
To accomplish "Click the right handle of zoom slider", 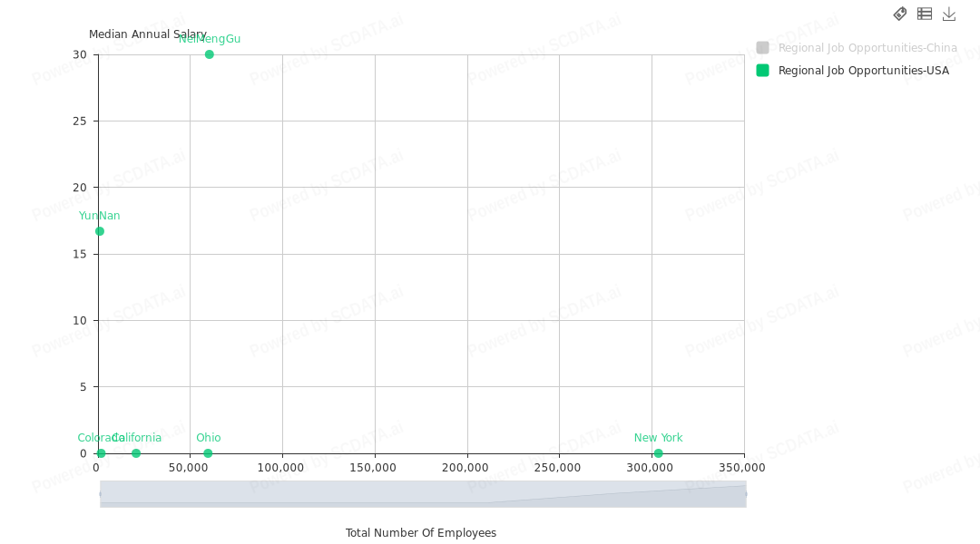I will pyautogui.click(x=745, y=494).
